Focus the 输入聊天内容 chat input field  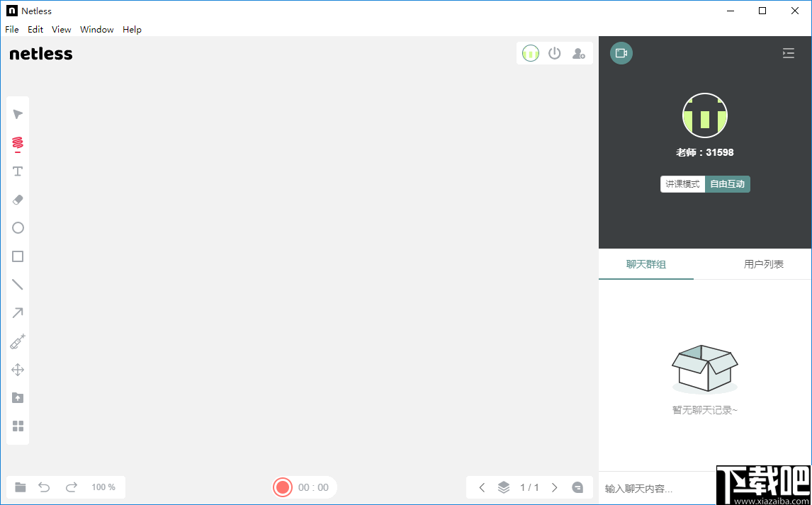pos(658,489)
